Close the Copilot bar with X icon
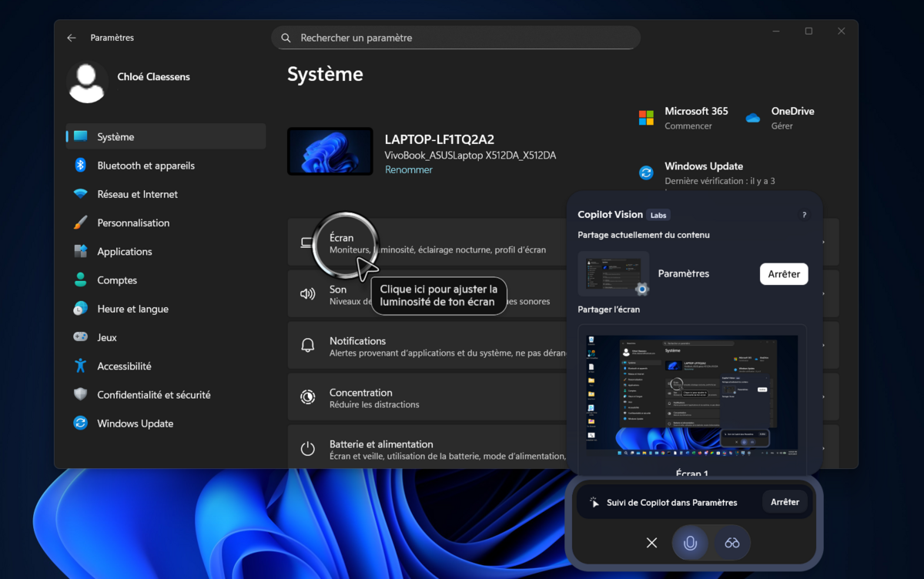Screen dimensions: 924x579 651,543
